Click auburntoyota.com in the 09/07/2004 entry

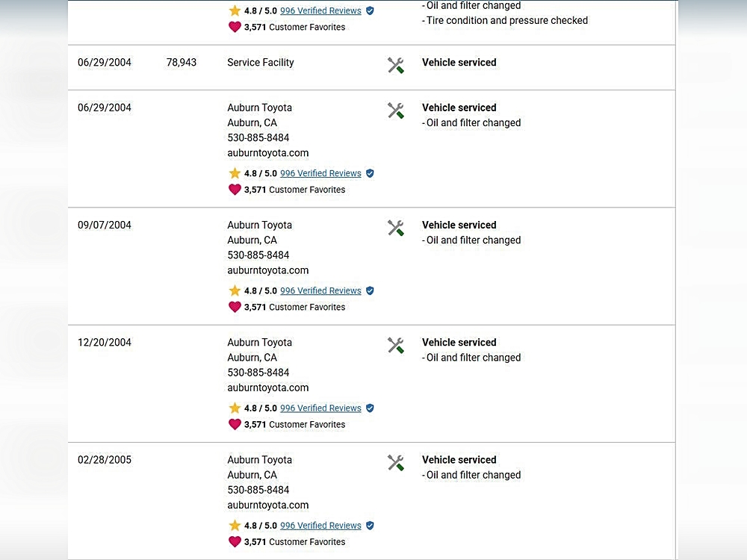[x=267, y=270]
